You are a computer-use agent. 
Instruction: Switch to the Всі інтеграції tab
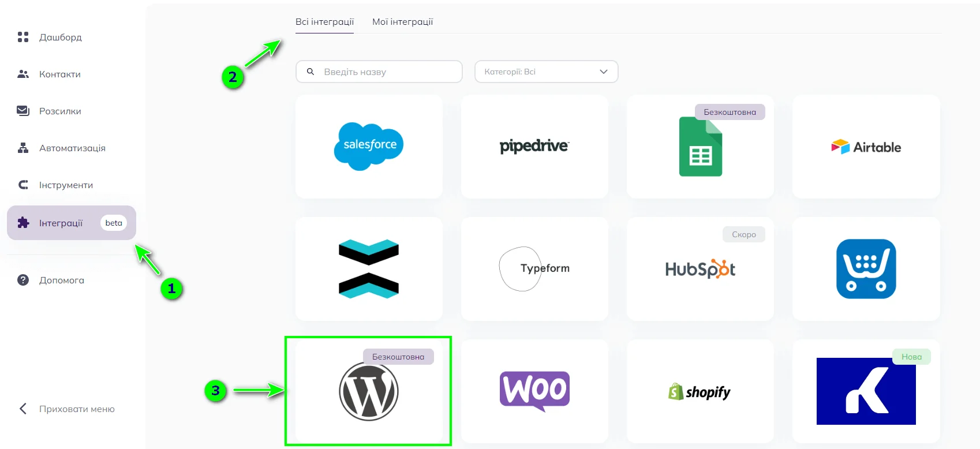click(x=324, y=22)
